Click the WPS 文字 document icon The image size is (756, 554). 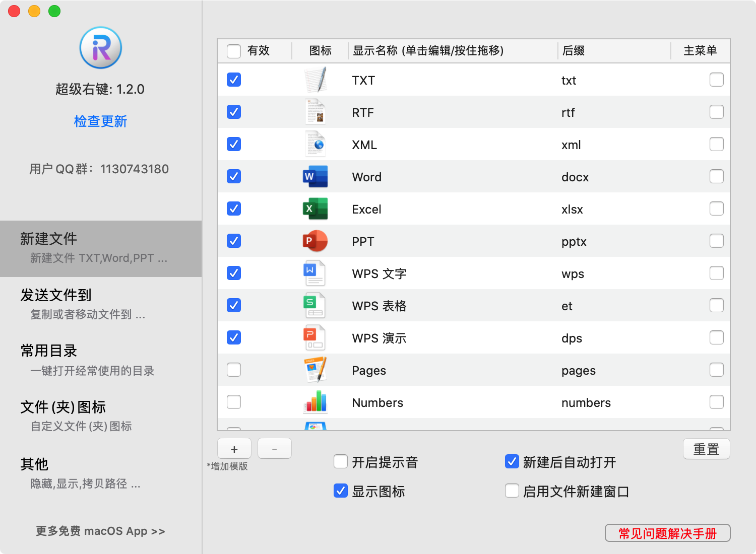pos(314,273)
